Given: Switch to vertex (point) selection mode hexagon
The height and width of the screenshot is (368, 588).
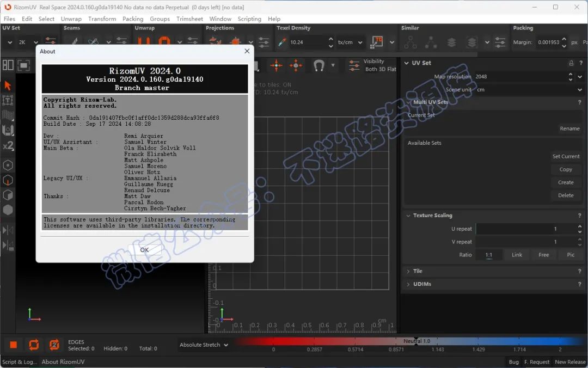Looking at the screenshot, I should (8, 165).
